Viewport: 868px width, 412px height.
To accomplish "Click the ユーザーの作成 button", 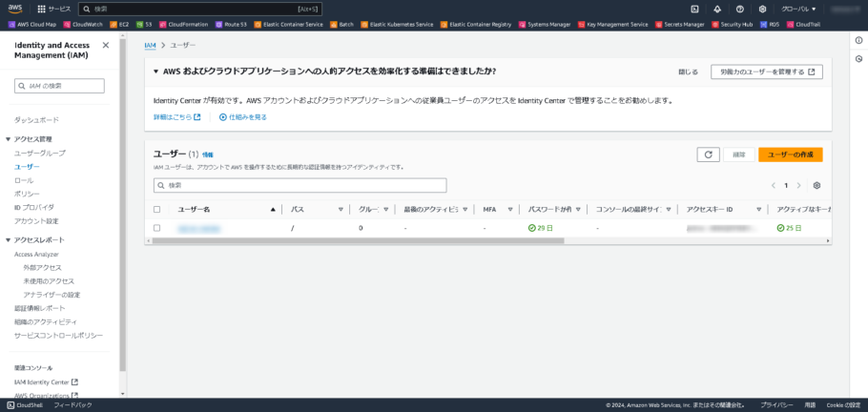I will 791,154.
